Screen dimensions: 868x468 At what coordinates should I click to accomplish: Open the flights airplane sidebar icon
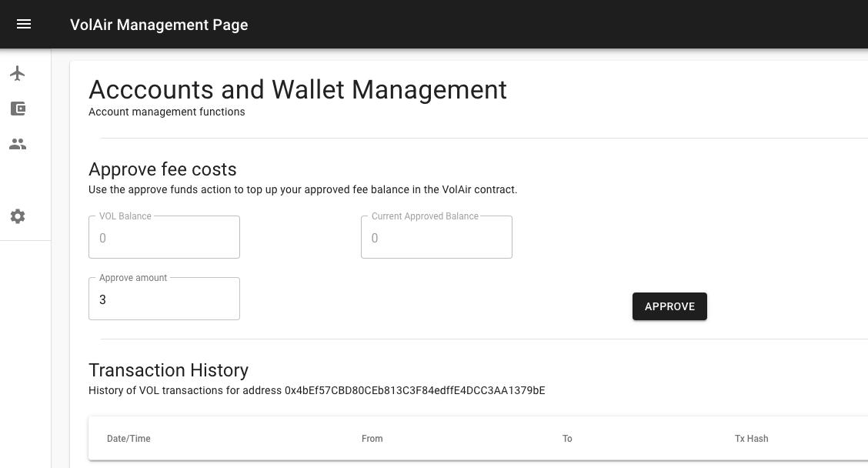(x=18, y=73)
